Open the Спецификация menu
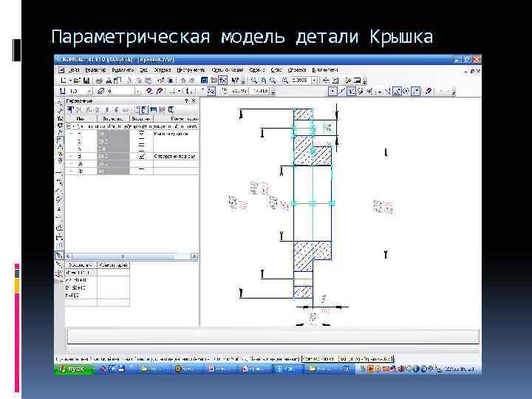The height and width of the screenshot is (399, 532). (x=228, y=70)
